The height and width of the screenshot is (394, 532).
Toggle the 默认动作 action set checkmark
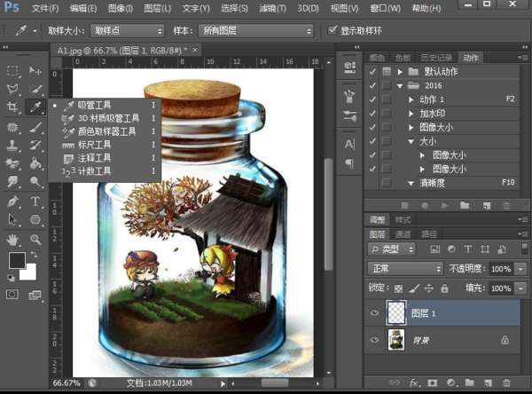point(372,71)
